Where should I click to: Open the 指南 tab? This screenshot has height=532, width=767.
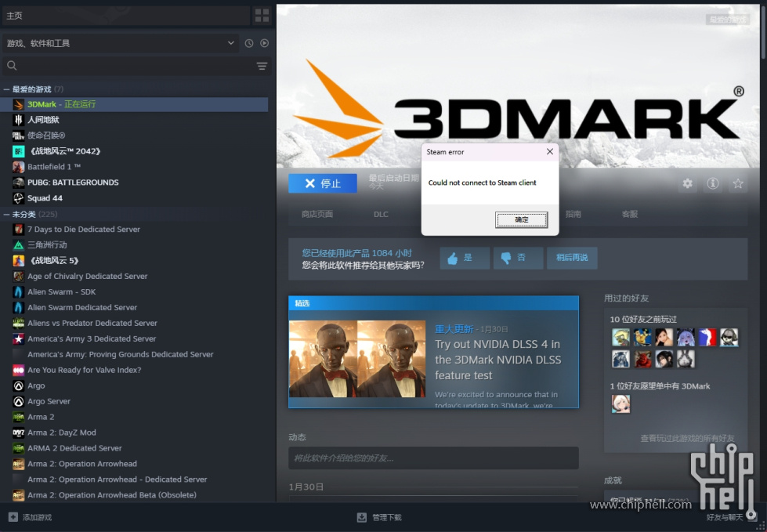tap(573, 214)
